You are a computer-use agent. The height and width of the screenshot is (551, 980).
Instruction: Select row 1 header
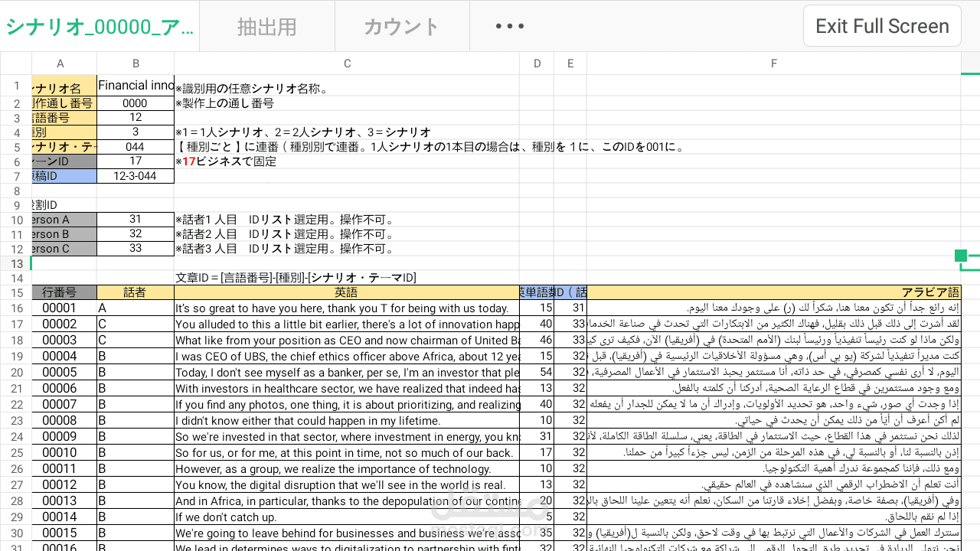15,86
